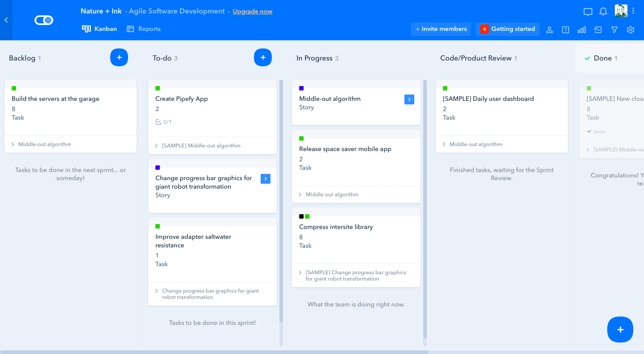
Task: Select the Kanban tab
Action: [99, 29]
